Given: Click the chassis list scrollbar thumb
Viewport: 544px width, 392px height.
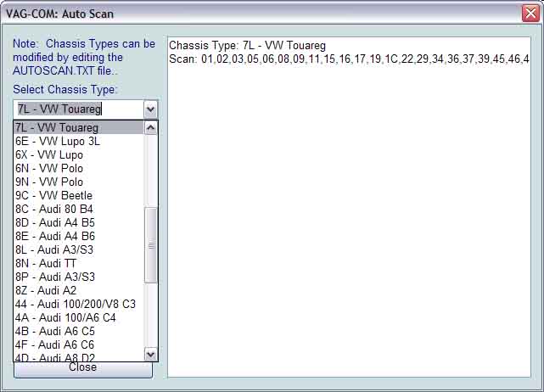Looking at the screenshot, I should pyautogui.click(x=150, y=245).
